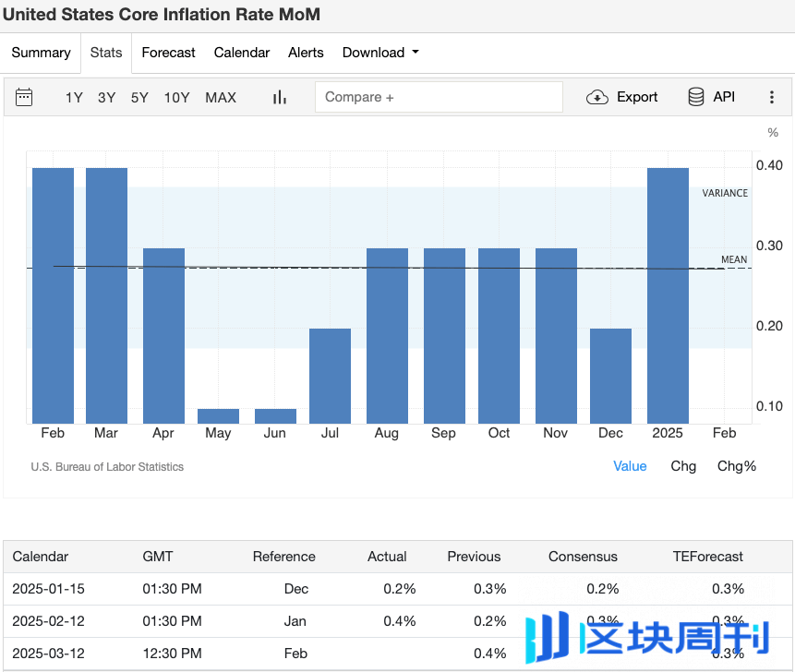This screenshot has width=795, height=672.
Task: Click the Jun bar in chart
Action: tap(275, 416)
